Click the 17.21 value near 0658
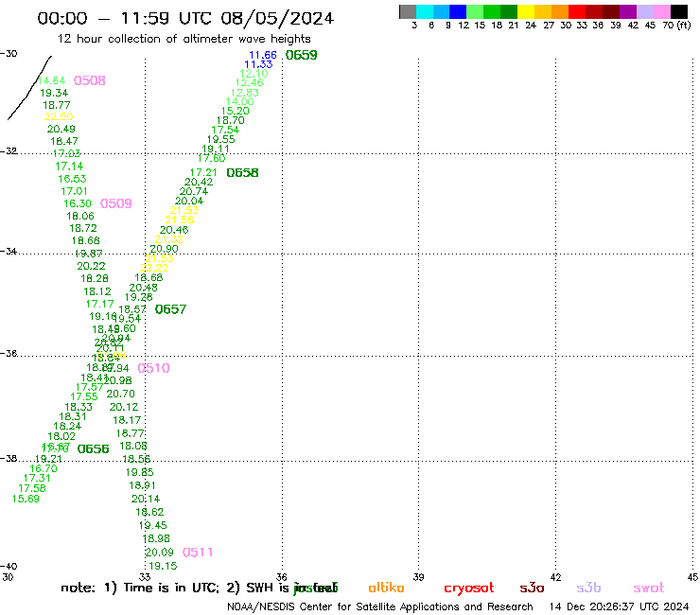Screen dimensions: 700x615 tap(203, 172)
